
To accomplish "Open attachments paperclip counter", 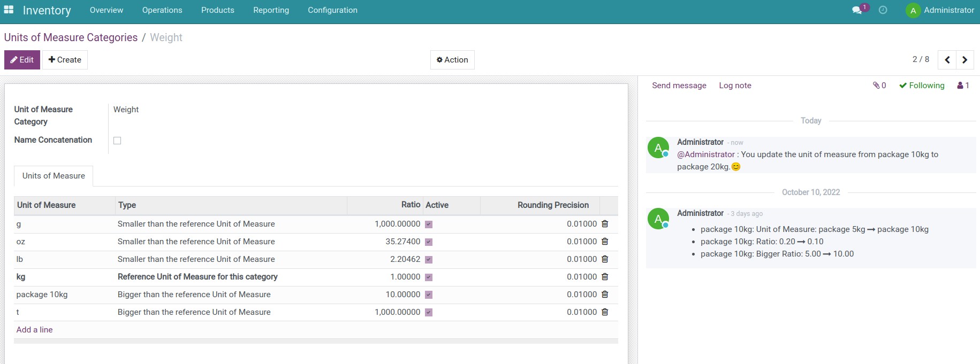I will (879, 86).
